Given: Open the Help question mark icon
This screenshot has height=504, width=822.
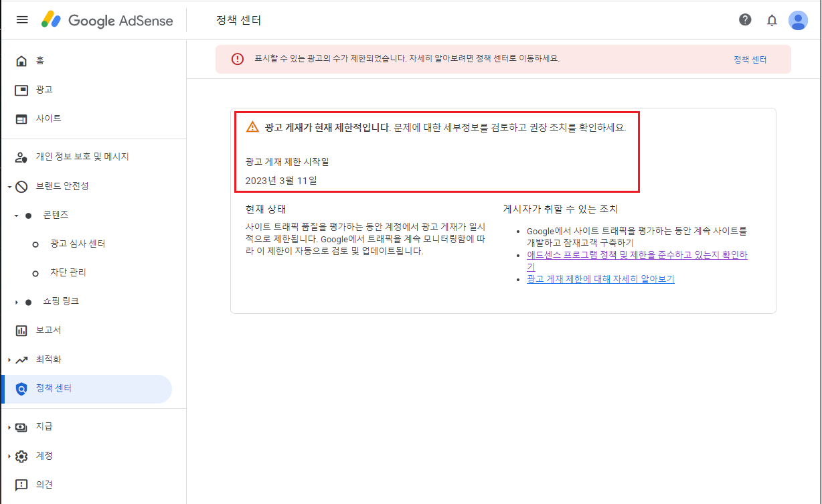Looking at the screenshot, I should [x=745, y=19].
